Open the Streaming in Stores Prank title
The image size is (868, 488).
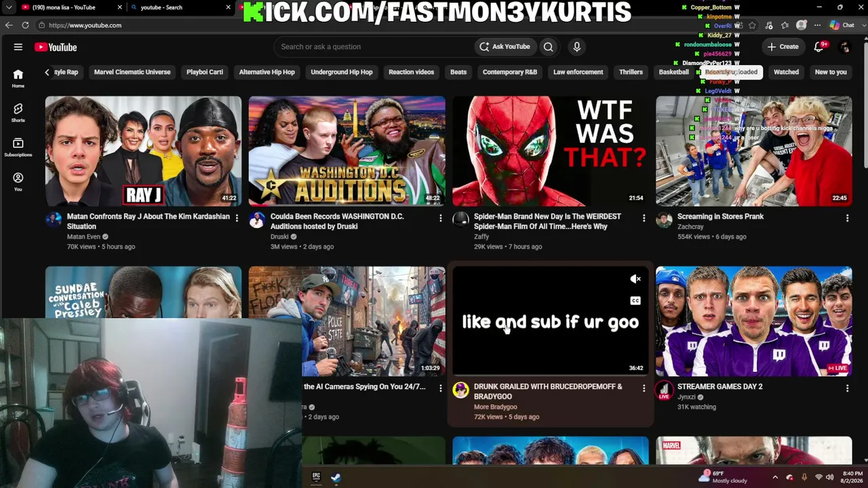coord(720,216)
